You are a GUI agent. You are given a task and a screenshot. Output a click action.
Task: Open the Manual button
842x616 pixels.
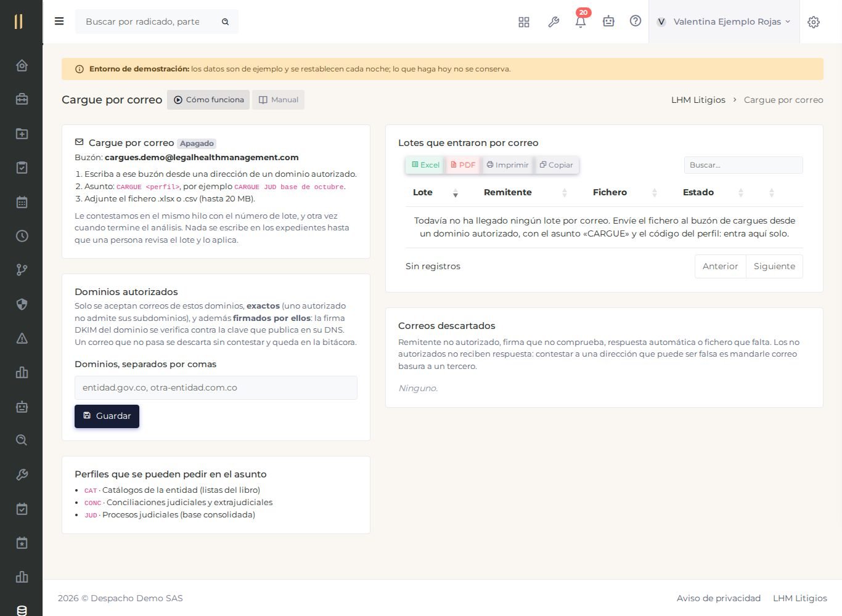coord(278,100)
